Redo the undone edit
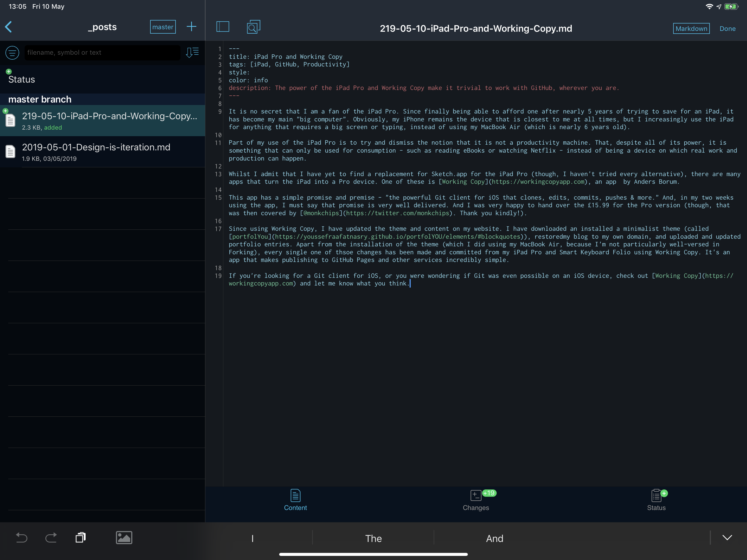The width and height of the screenshot is (747, 560). click(x=51, y=537)
